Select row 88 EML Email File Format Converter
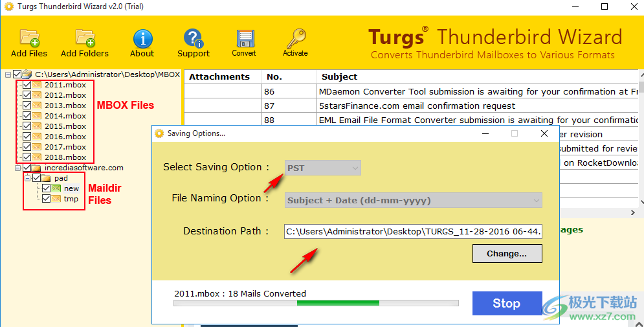Viewport: 644px width, 327px height. tap(477, 120)
